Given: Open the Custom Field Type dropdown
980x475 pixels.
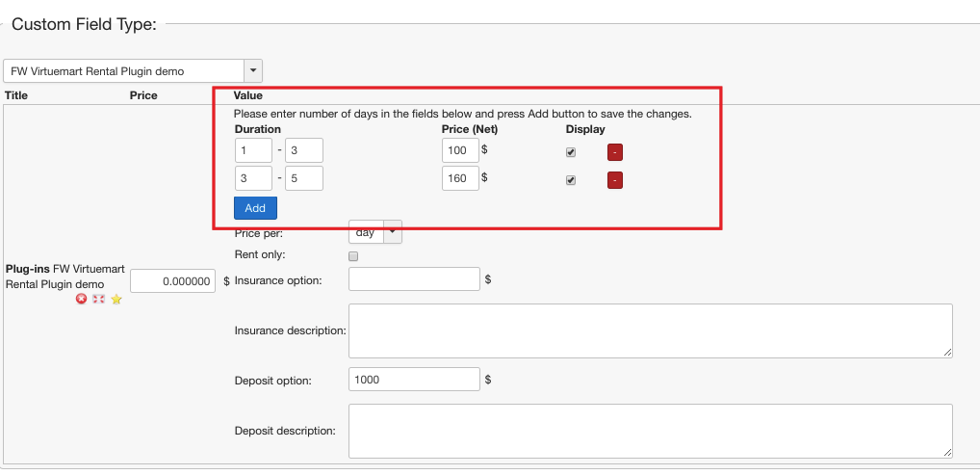Looking at the screenshot, I should (x=253, y=70).
